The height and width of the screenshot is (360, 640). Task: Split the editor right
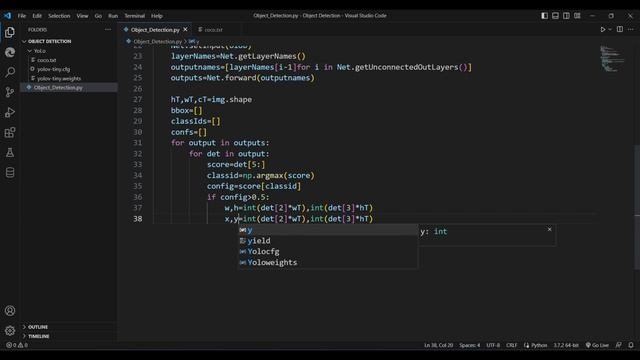click(620, 29)
